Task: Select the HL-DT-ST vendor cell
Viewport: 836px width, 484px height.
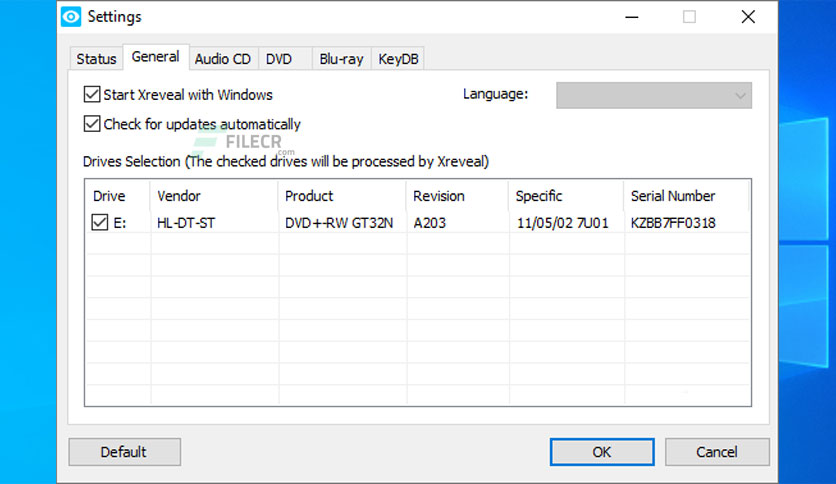Action: click(x=186, y=223)
